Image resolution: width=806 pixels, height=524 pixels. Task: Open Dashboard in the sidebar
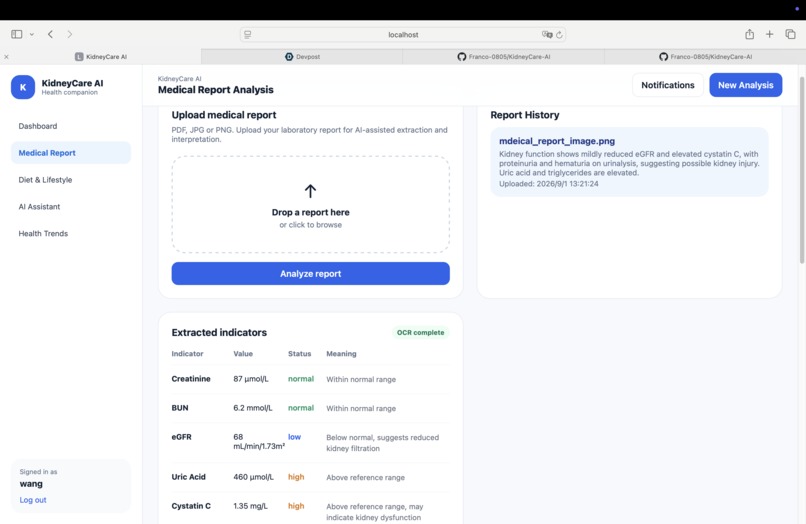coord(71,126)
